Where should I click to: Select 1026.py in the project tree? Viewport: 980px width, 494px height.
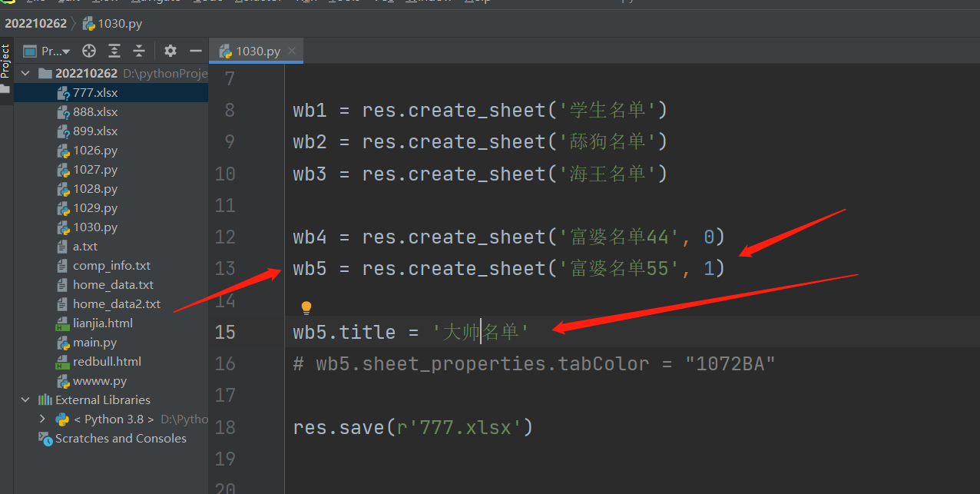(x=95, y=150)
